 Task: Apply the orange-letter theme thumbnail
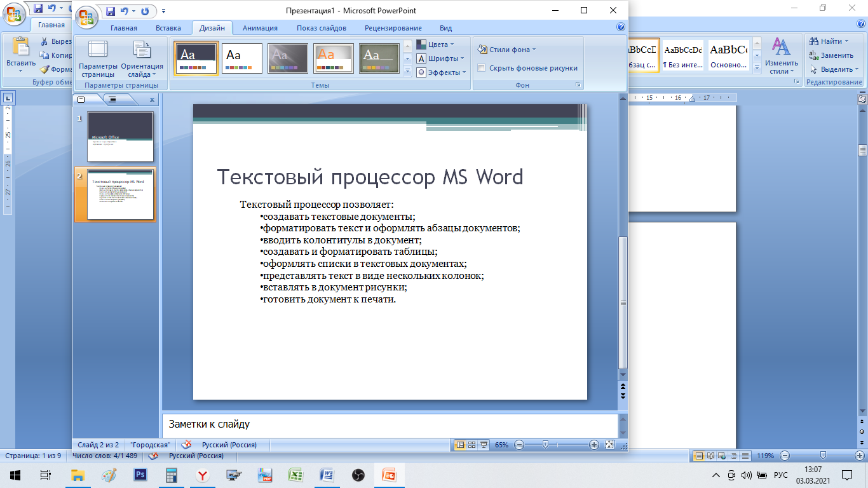334,58
